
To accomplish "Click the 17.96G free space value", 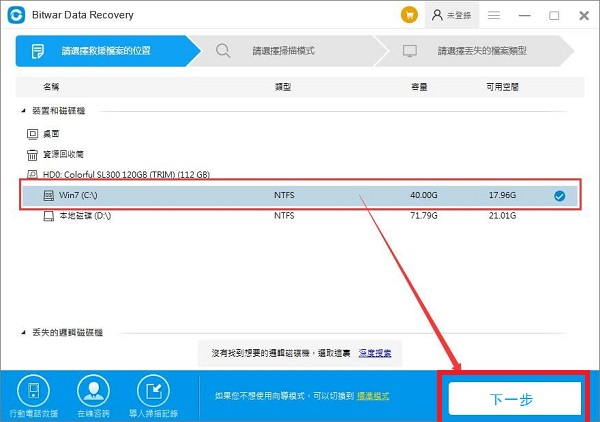I will point(502,195).
